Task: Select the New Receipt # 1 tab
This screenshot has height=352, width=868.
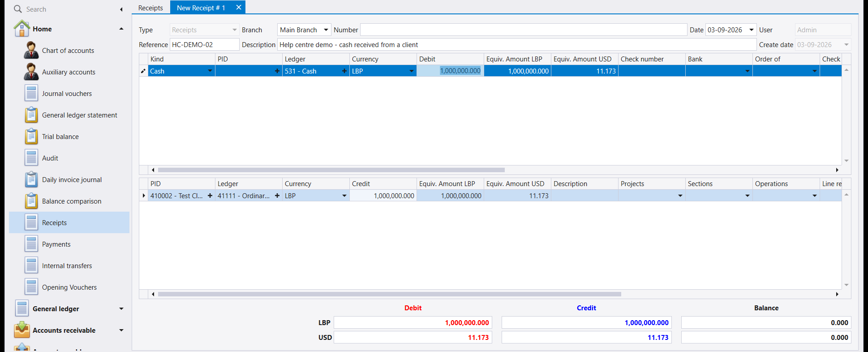Action: (201, 8)
